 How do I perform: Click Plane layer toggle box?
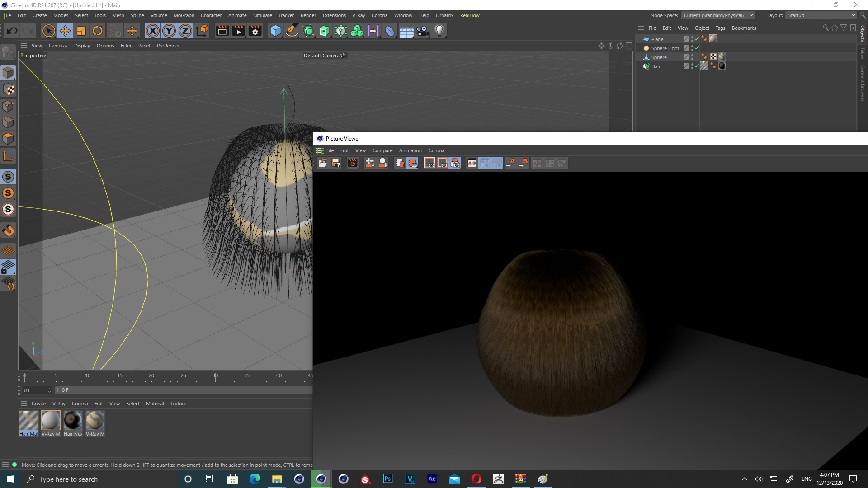(686, 39)
